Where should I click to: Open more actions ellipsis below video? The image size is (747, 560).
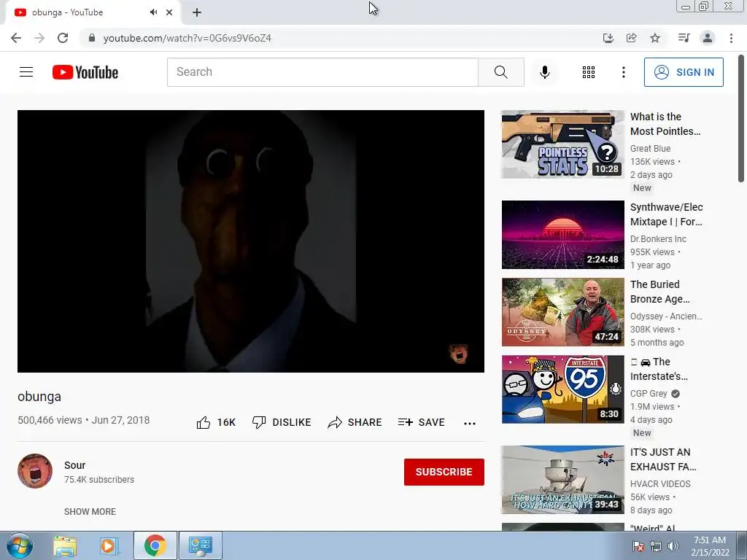point(470,424)
